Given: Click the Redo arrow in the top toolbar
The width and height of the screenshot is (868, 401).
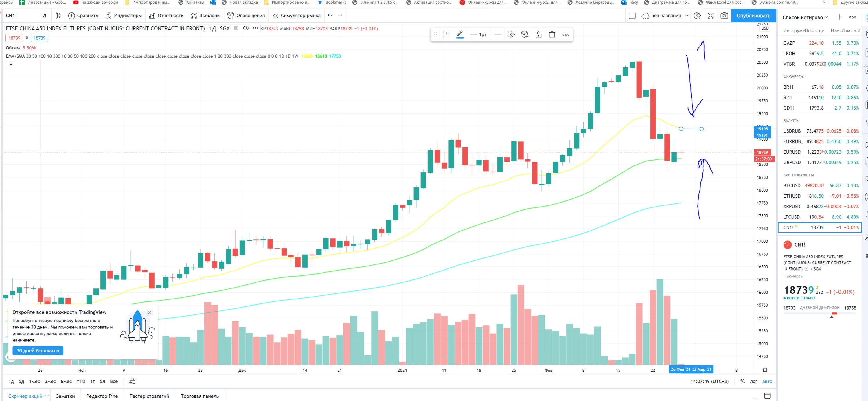Looking at the screenshot, I should click(x=340, y=16).
